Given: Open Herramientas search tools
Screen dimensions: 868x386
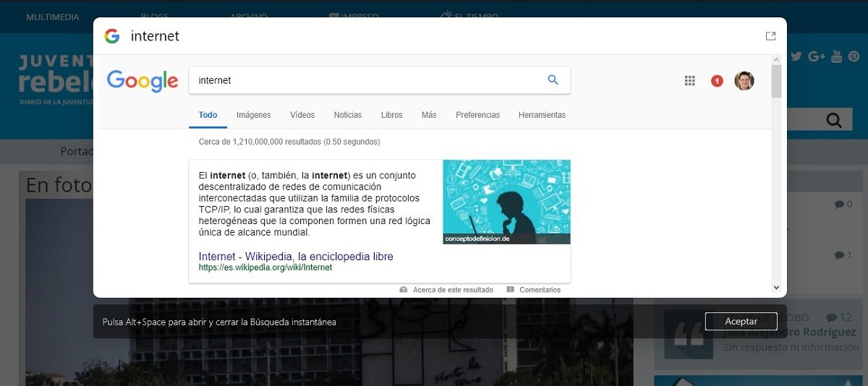Looking at the screenshot, I should [x=542, y=115].
